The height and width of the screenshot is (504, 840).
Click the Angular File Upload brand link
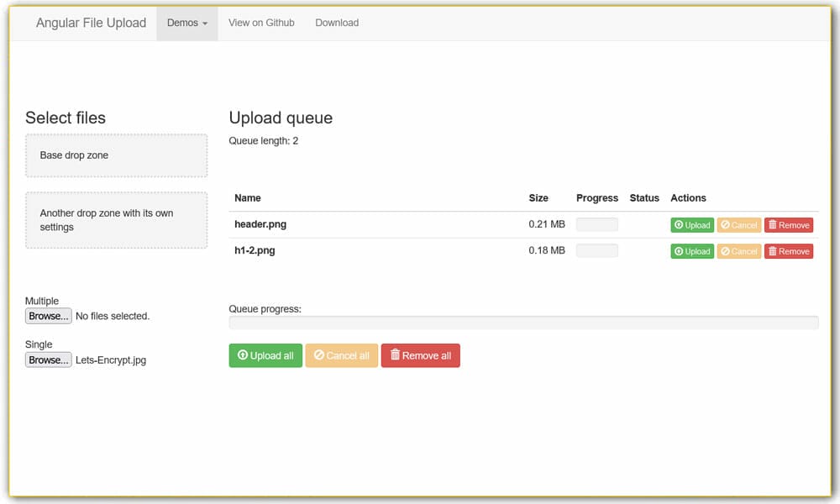90,23
